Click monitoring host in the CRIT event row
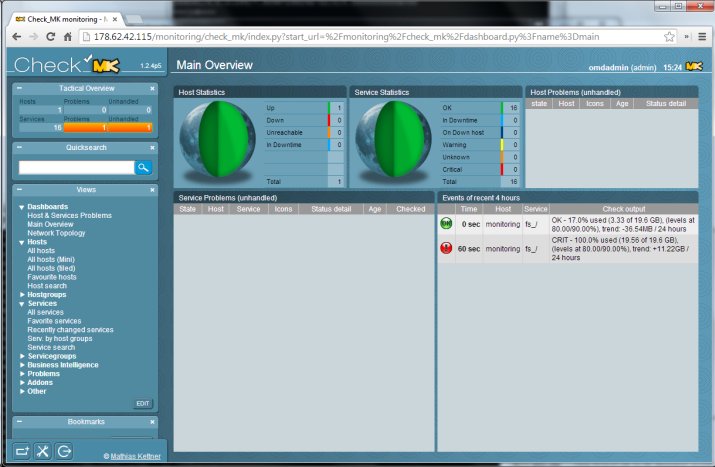 point(503,249)
